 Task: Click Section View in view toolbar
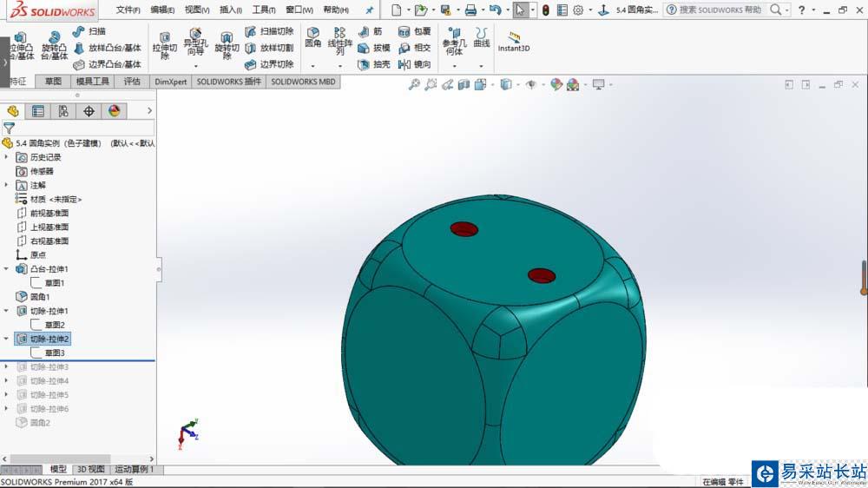pos(464,85)
